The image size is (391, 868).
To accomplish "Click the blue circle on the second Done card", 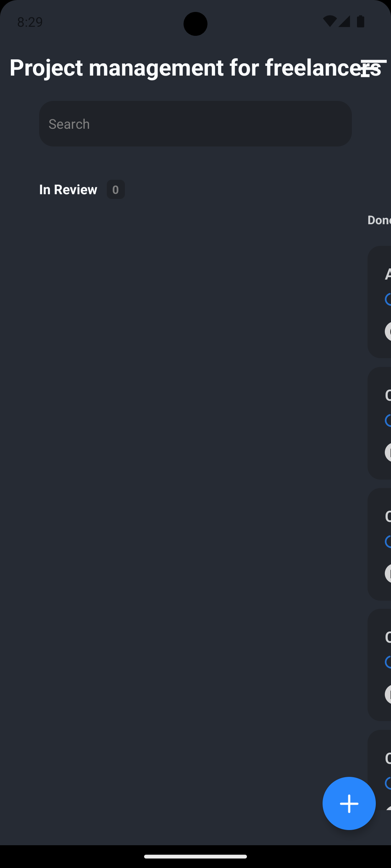I will (x=388, y=421).
